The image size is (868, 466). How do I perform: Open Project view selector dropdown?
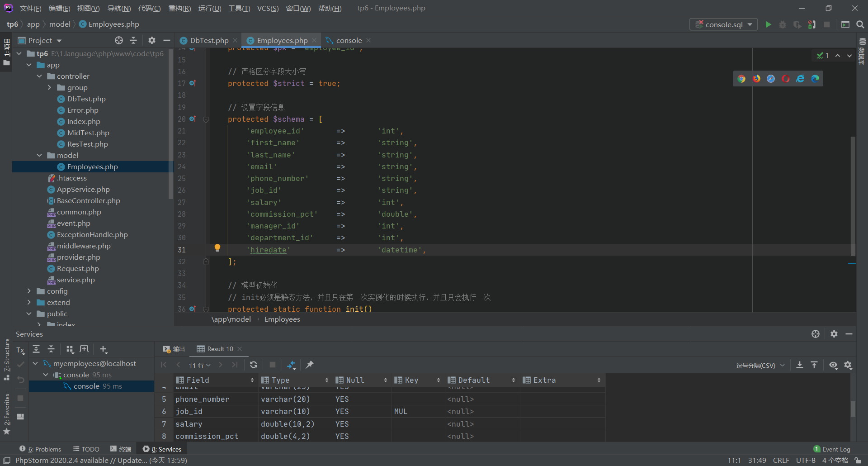[x=40, y=40]
